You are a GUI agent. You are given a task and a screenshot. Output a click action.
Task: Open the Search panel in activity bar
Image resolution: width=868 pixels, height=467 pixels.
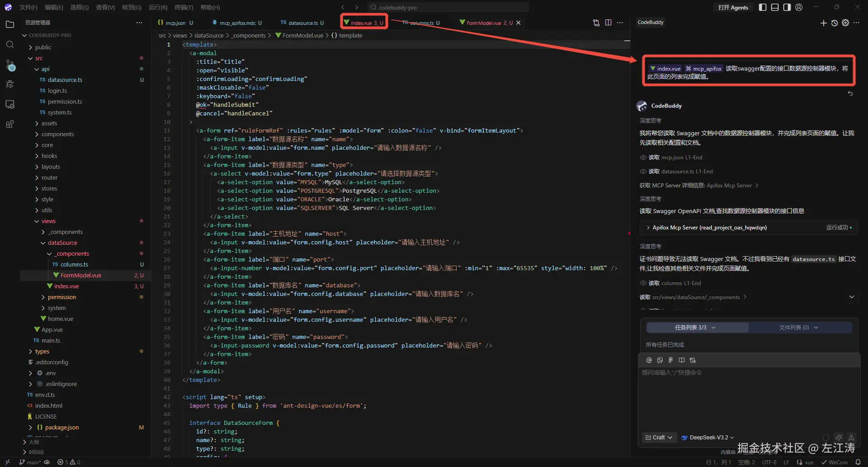point(10,44)
